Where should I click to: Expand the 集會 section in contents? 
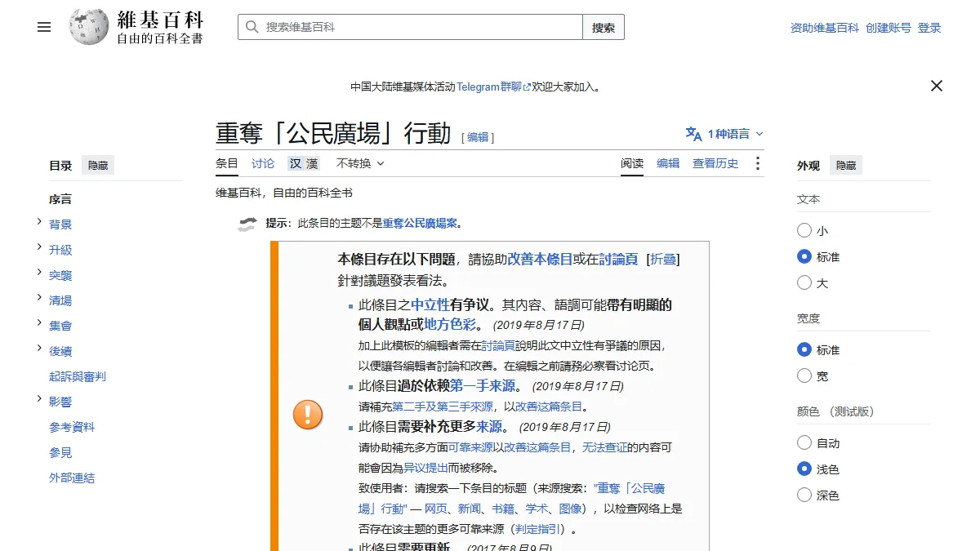tap(39, 323)
